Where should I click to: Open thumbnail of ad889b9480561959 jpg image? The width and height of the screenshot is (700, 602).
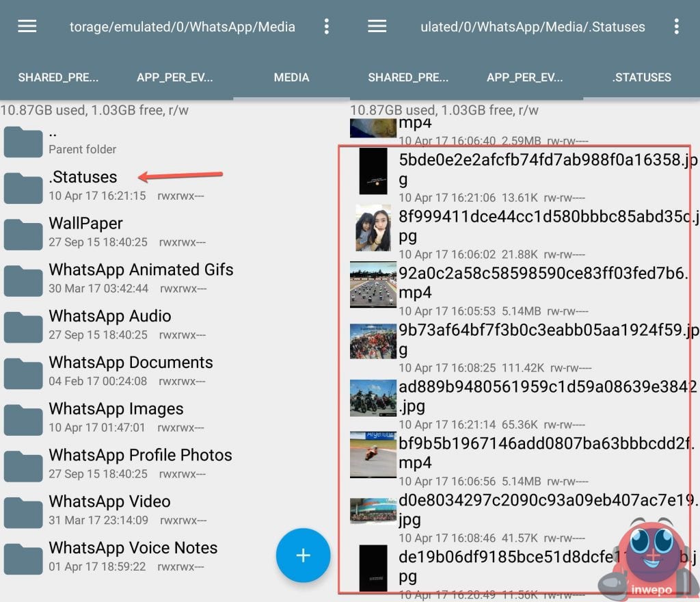pos(373,398)
